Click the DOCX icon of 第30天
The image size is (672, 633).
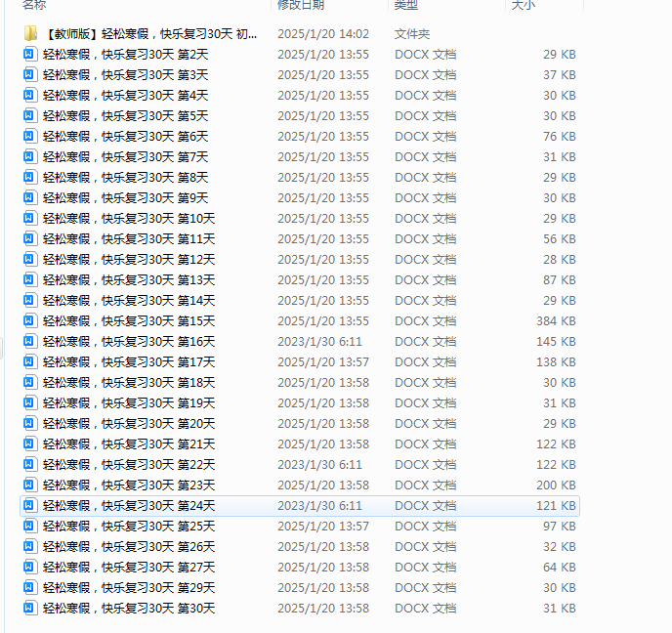point(30,609)
